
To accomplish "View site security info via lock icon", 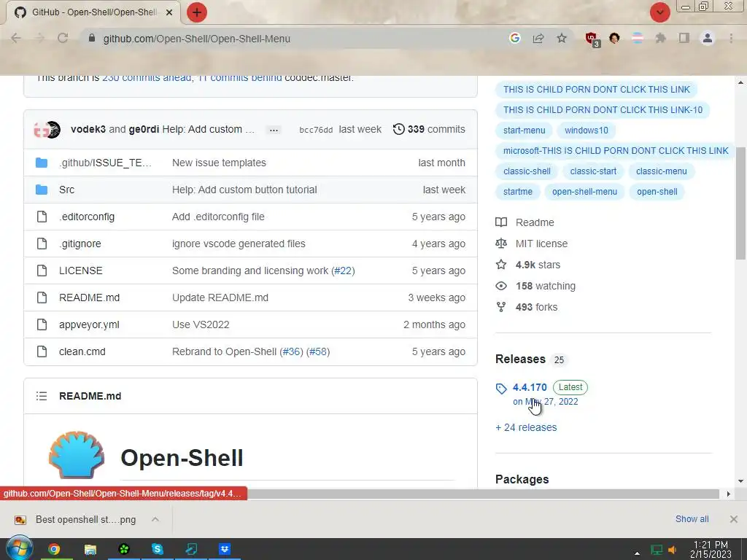I will tap(92, 38).
